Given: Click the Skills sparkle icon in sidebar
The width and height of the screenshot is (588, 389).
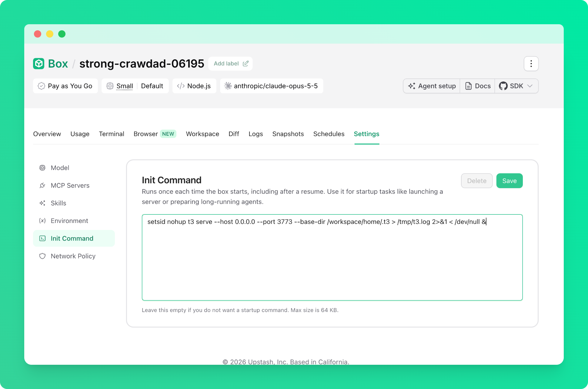Looking at the screenshot, I should pos(42,203).
